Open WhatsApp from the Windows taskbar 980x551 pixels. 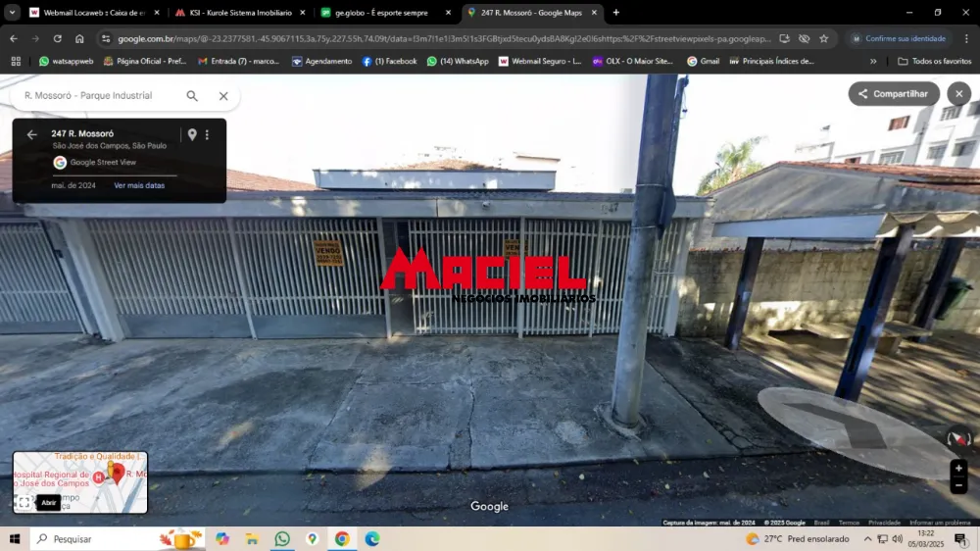(282, 539)
